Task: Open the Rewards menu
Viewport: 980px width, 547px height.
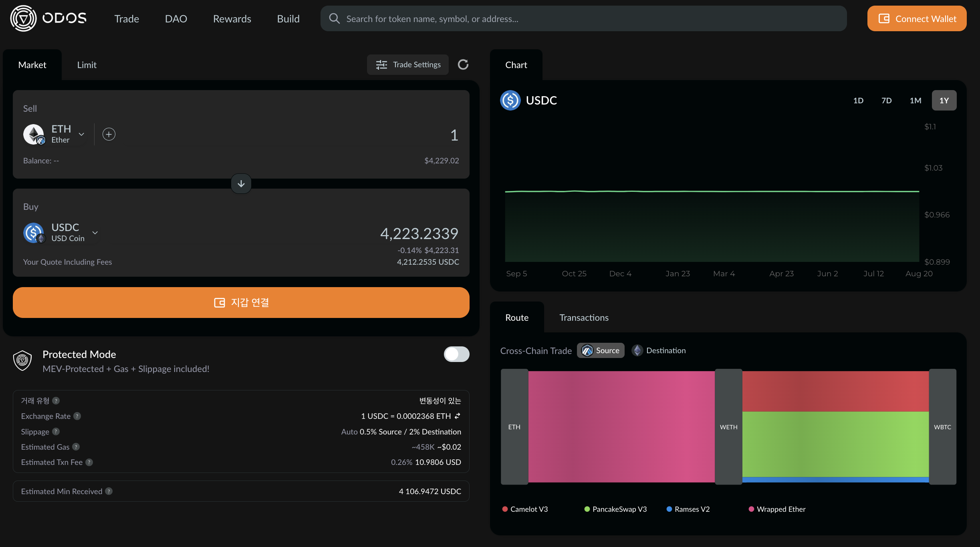Action: pos(232,18)
